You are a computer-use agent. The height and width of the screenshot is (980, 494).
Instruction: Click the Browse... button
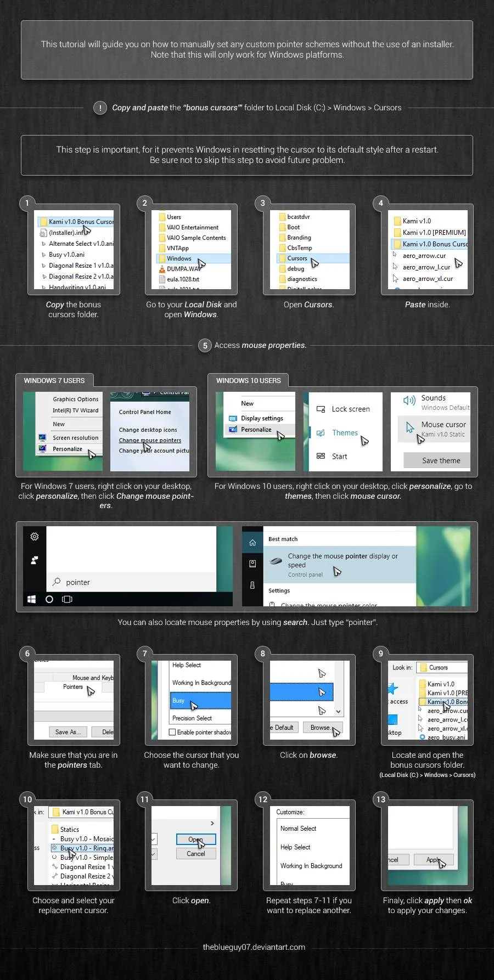tap(322, 728)
